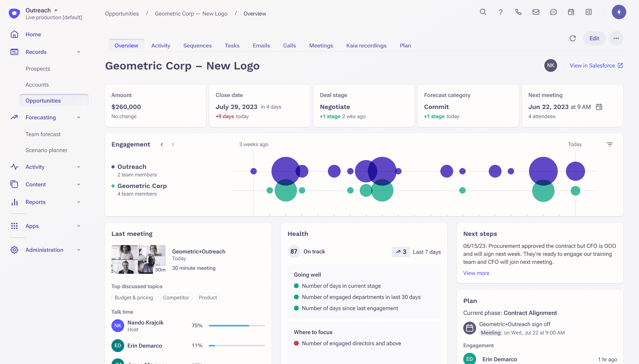Open the phone dialer icon
Screen dimensions: 639x364
pyautogui.click(x=518, y=12)
